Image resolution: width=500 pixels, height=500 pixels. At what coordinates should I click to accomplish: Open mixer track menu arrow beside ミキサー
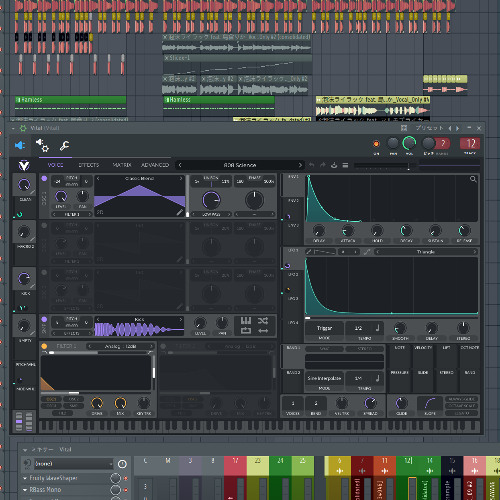[x=25, y=450]
